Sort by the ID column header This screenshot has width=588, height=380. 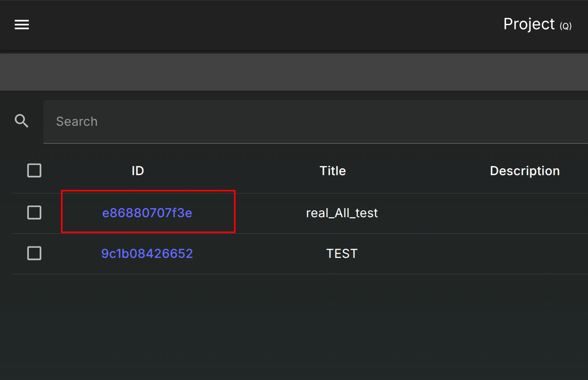[138, 171]
